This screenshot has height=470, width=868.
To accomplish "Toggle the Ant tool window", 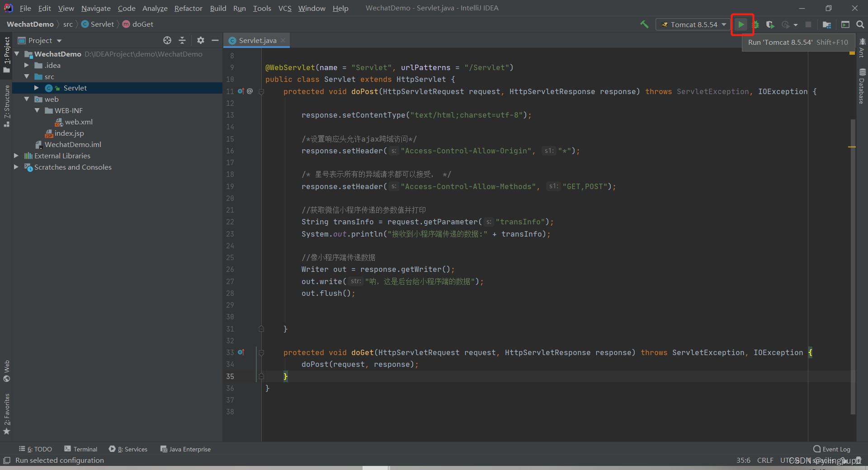I will (862, 48).
